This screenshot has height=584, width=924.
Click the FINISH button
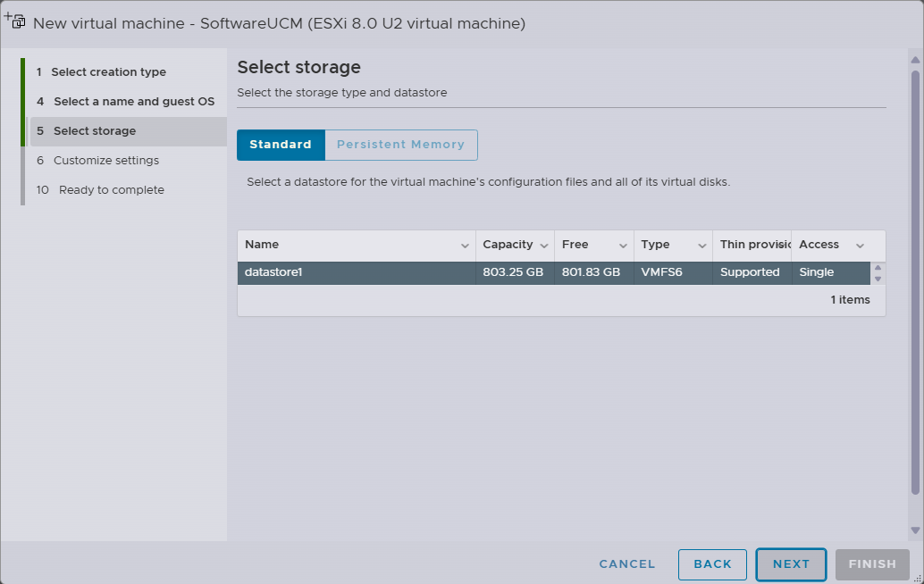coord(872,564)
